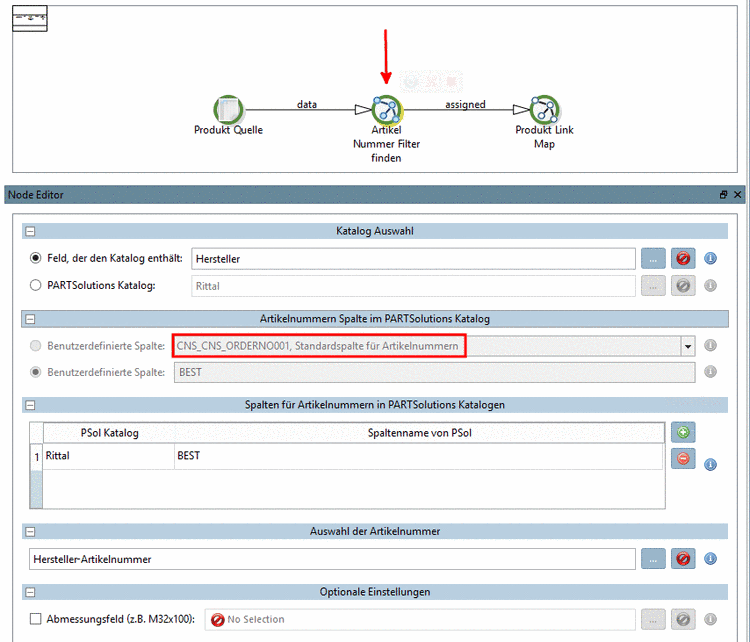Click the greyed clear icon beside Rittal
Image resolution: width=750 pixels, height=642 pixels.
[x=683, y=286]
